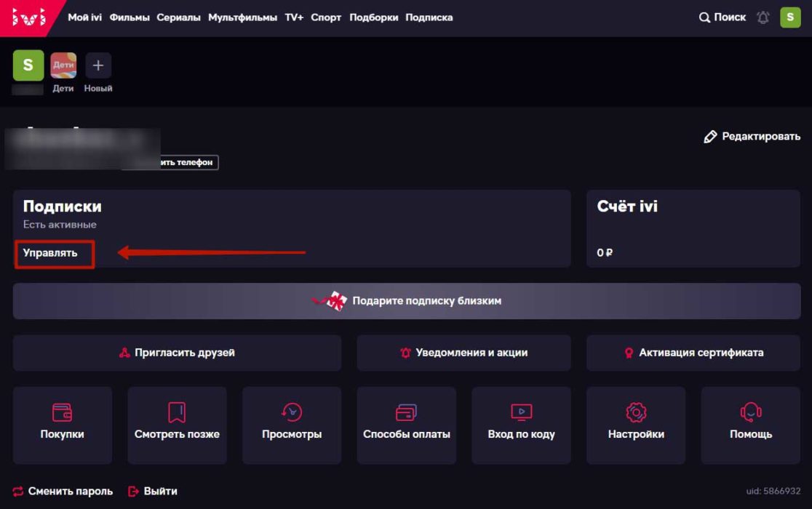The height and width of the screenshot is (509, 812).
Task: Open the notifications bell icon
Action: 763,17
